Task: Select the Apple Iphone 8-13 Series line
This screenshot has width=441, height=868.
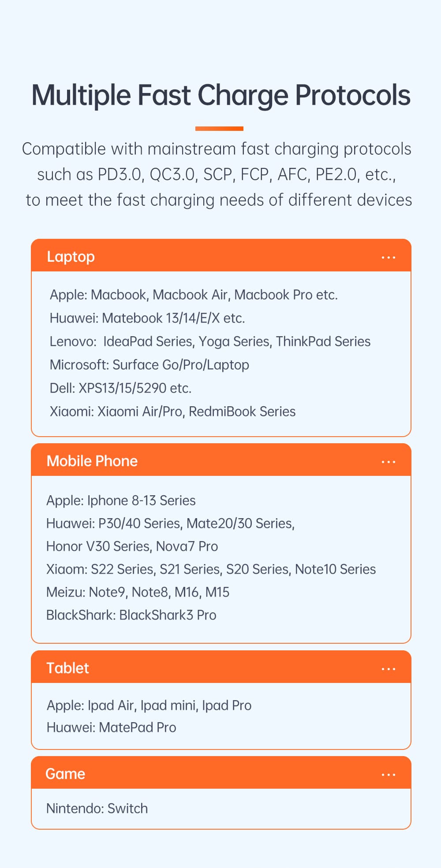Action: (x=121, y=501)
